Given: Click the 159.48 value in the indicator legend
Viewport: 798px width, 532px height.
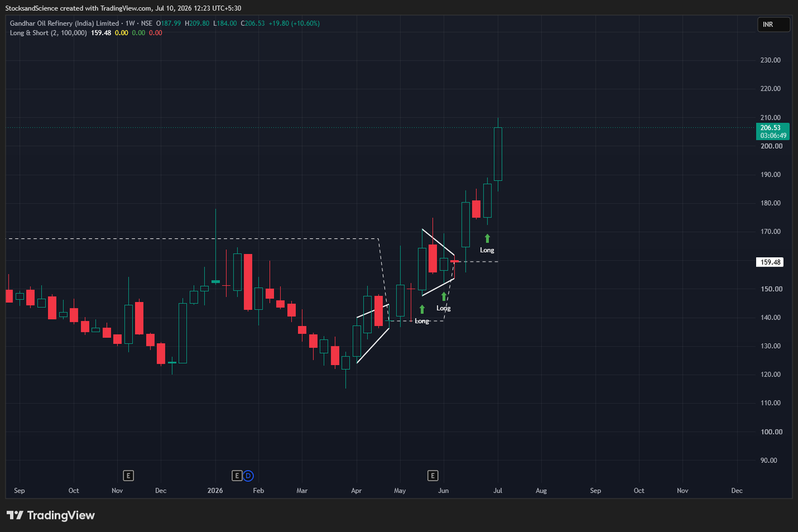Looking at the screenshot, I should click(x=101, y=33).
